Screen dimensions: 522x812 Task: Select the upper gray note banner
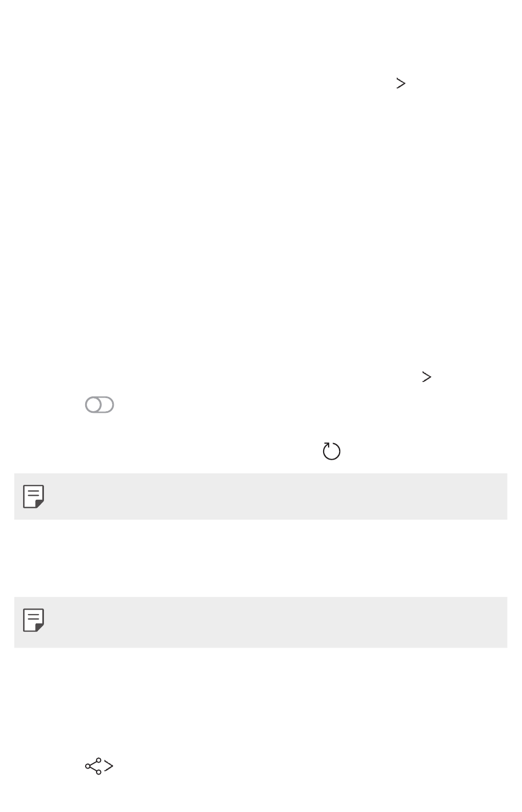pos(260,496)
